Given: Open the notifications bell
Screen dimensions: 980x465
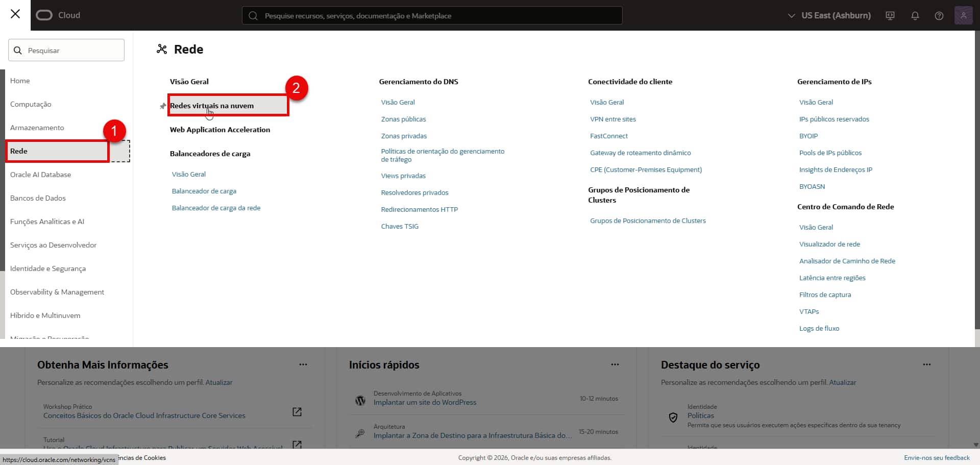Looking at the screenshot, I should pos(915,16).
